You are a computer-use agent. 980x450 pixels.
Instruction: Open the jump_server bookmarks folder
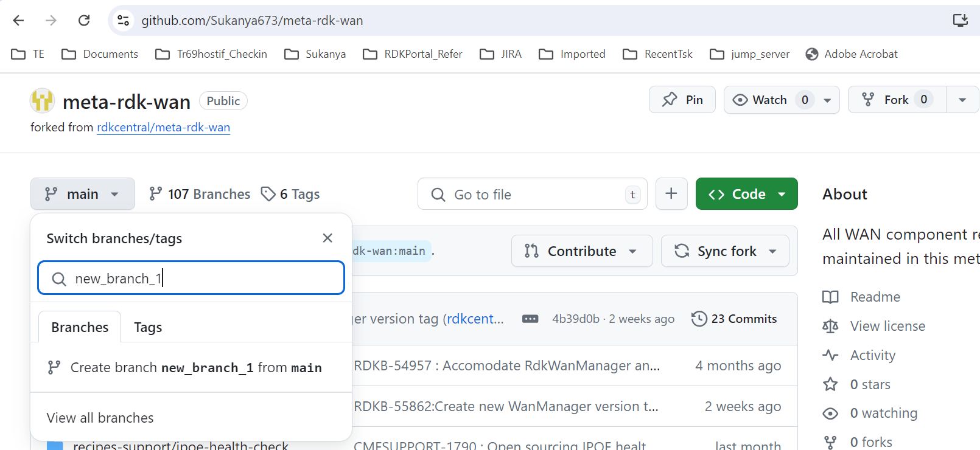coord(750,54)
